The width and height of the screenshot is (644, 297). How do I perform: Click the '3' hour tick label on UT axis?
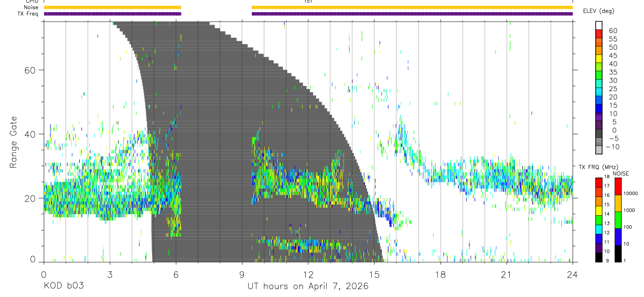point(110,274)
